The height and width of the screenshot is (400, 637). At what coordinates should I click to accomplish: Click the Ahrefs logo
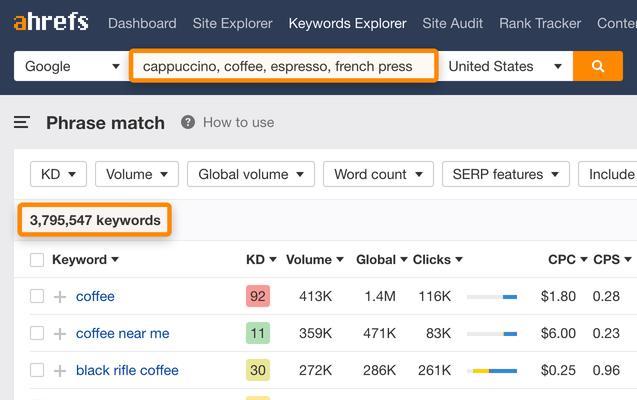click(x=51, y=22)
